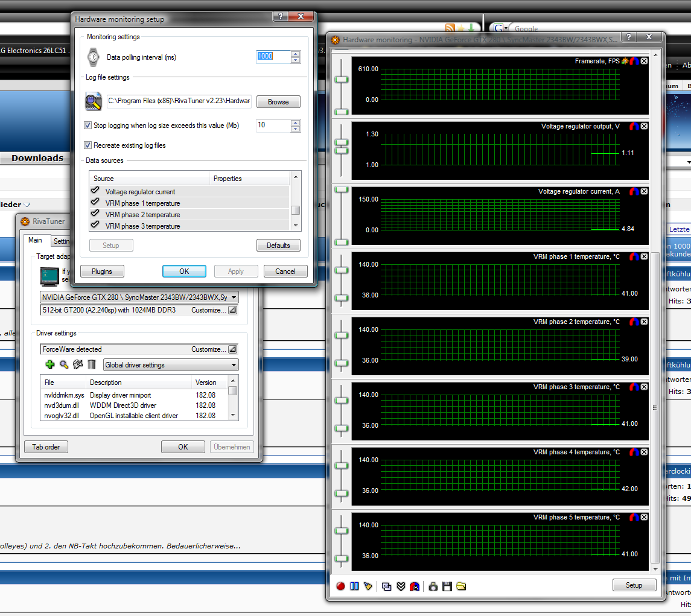Viewport: 691px width, 616px height.
Task: Click the lower slider handle of VRM phase 5 graph
Action: point(342,559)
